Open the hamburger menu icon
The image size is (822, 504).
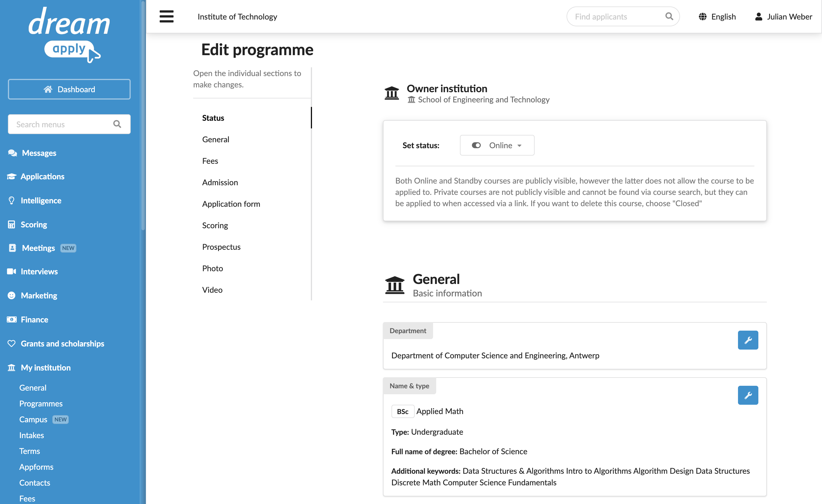pyautogui.click(x=167, y=16)
